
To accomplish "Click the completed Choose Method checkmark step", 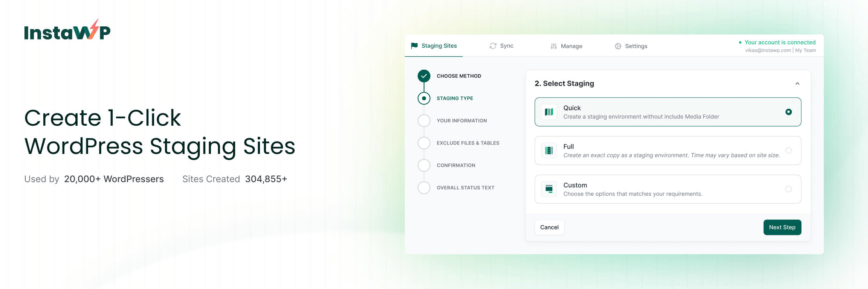I will [x=424, y=76].
